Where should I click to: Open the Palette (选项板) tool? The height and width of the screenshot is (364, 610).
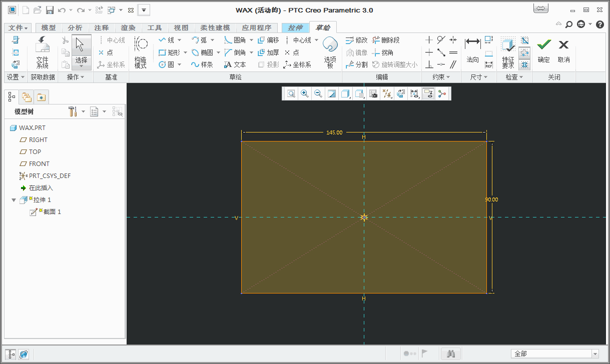[x=330, y=51]
